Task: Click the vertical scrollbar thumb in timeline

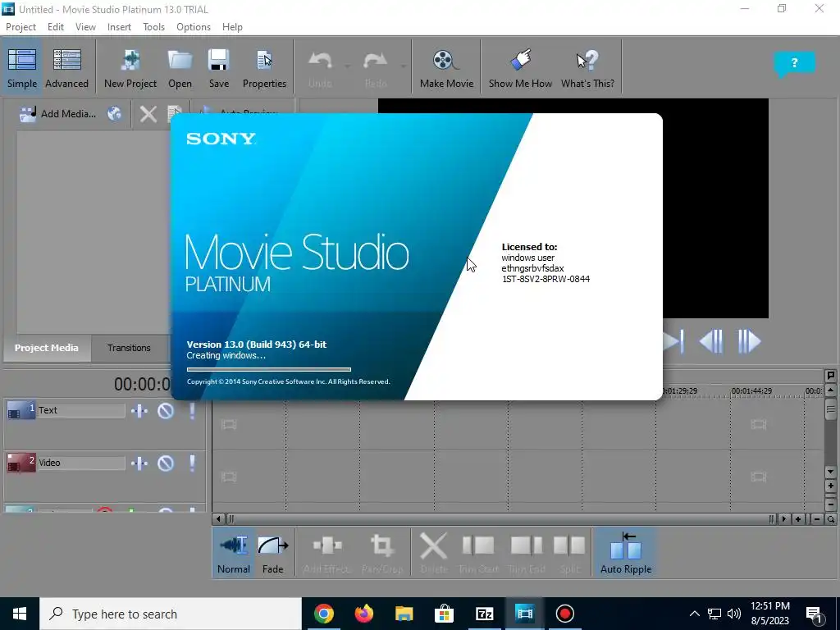Action: [830, 409]
